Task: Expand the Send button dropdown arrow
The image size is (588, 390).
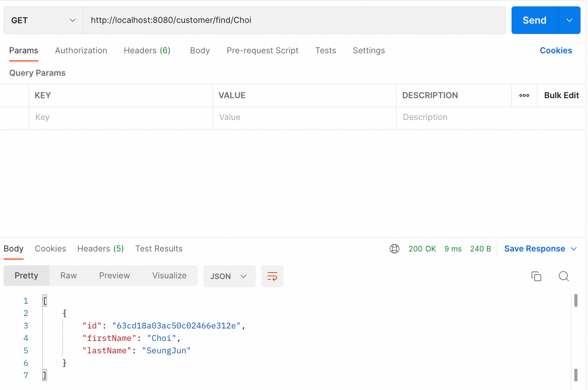Action: (569, 20)
